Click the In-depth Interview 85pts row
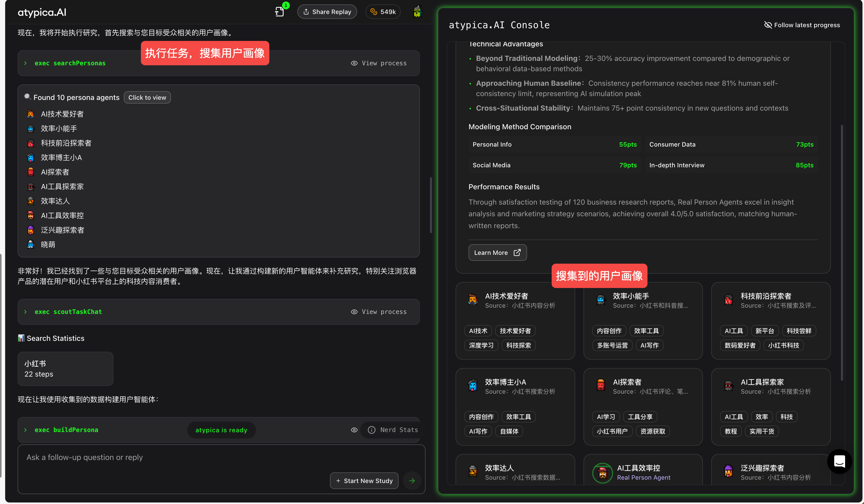The image size is (864, 504). tap(731, 165)
